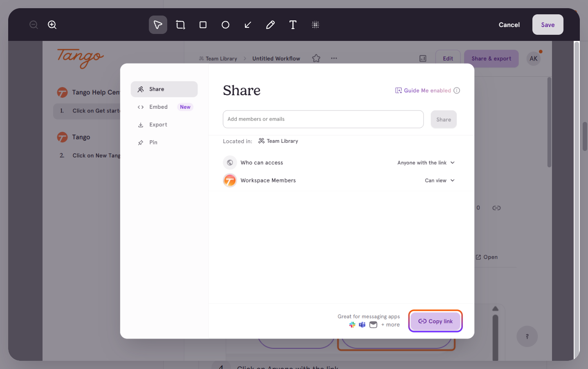Select the ellipse shape tool

click(225, 25)
